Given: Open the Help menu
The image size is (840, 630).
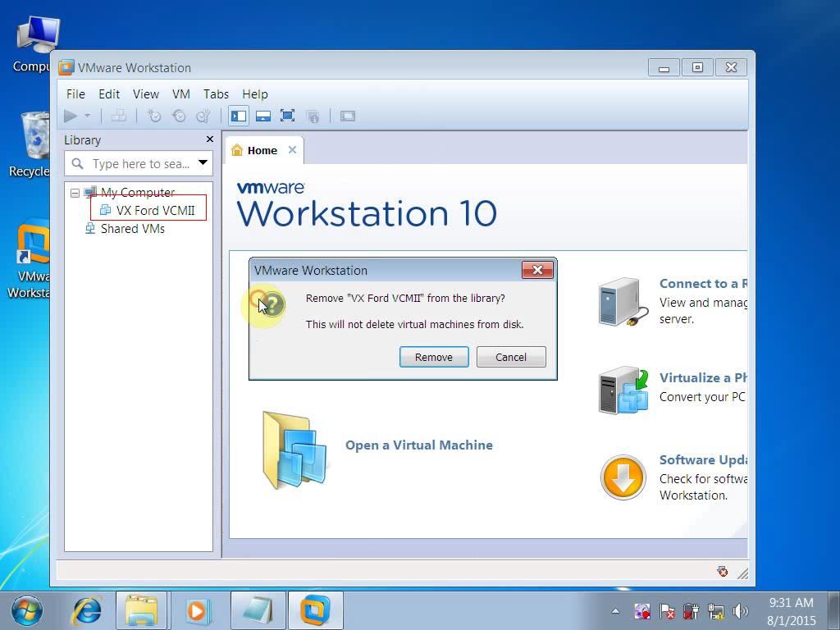Looking at the screenshot, I should coord(254,94).
